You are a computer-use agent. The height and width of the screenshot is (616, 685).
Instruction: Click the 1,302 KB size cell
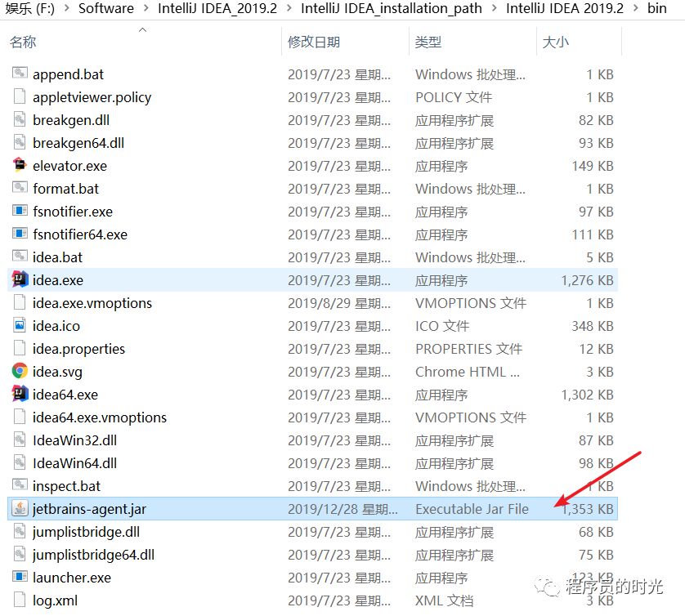(x=587, y=395)
